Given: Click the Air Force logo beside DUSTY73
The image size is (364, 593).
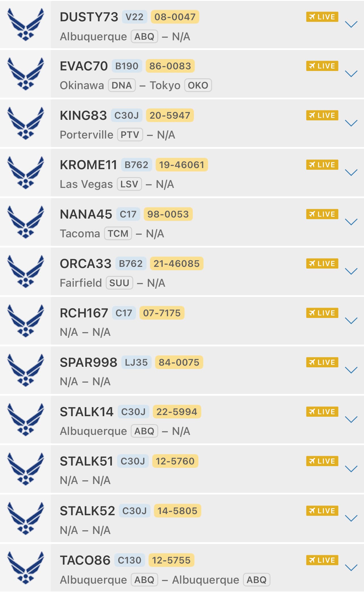Looking at the screenshot, I should 26,25.
